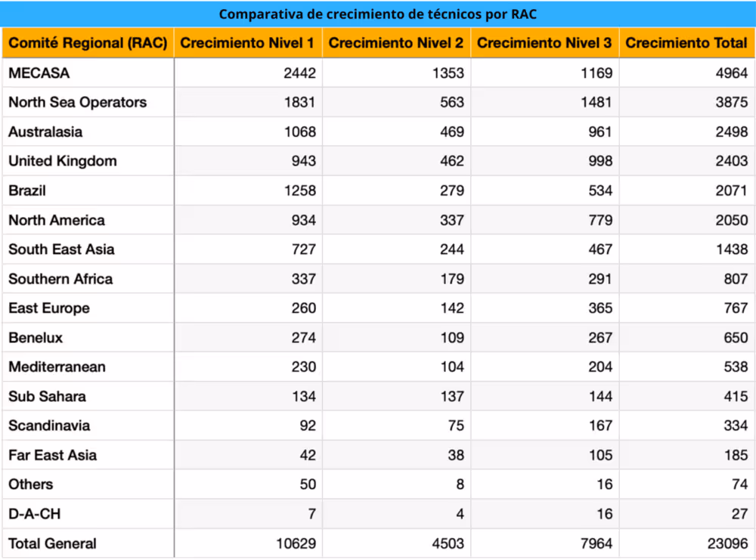Select Scandinavia Nivel 3 value 167
The image size is (756, 560).
pos(600,425)
